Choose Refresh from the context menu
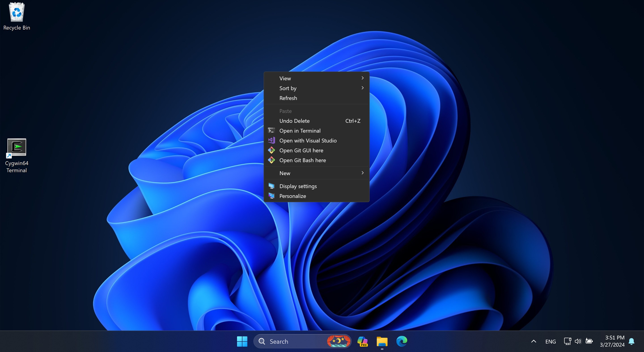644x352 pixels. (288, 98)
